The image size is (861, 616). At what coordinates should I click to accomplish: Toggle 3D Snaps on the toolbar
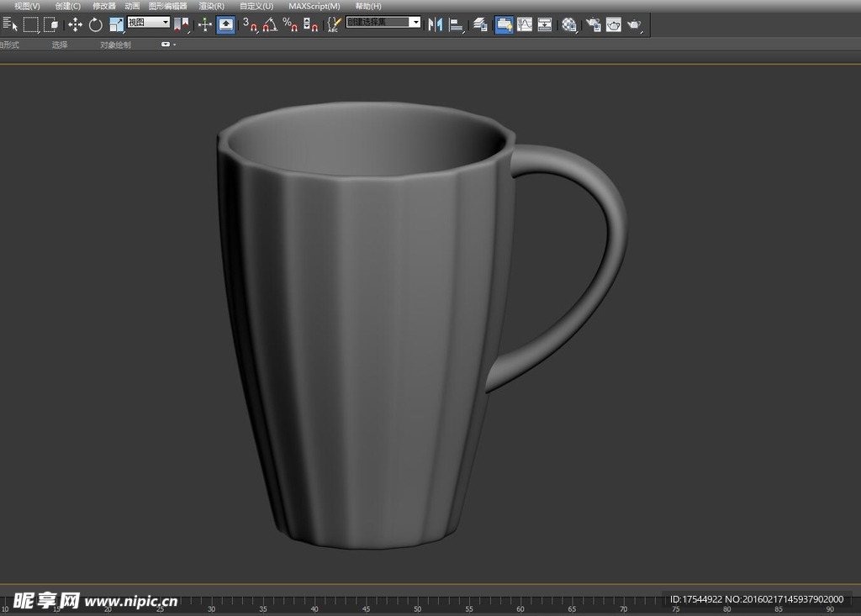pyautogui.click(x=250, y=24)
